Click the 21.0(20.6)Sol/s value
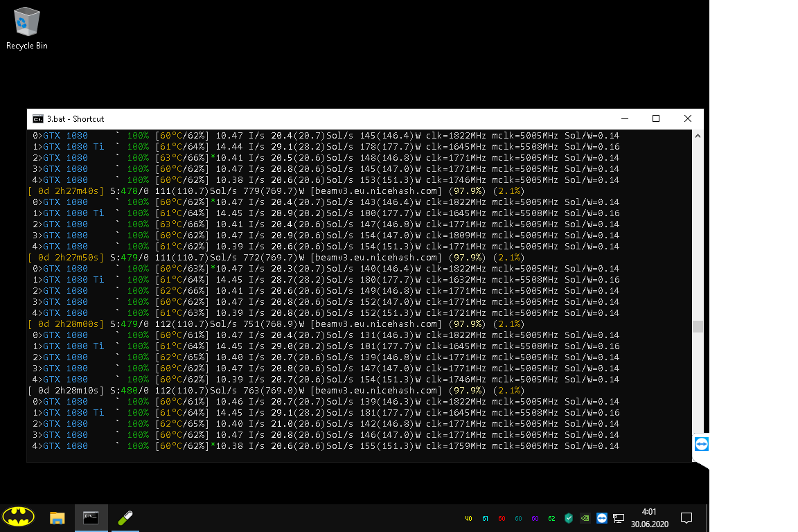798x532 pixels. coord(312,423)
